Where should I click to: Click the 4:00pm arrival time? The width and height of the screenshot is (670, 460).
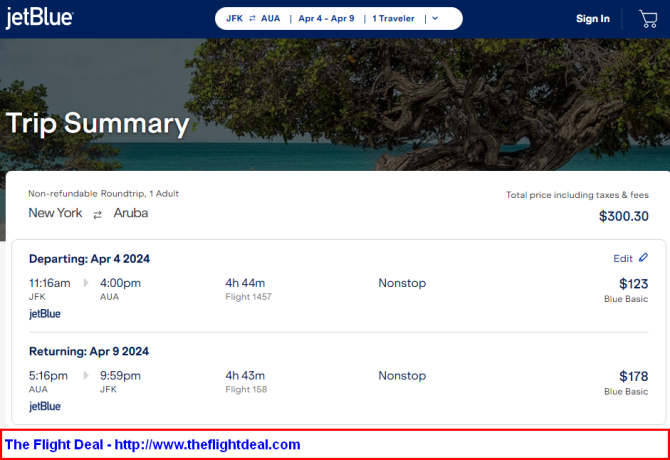(120, 283)
